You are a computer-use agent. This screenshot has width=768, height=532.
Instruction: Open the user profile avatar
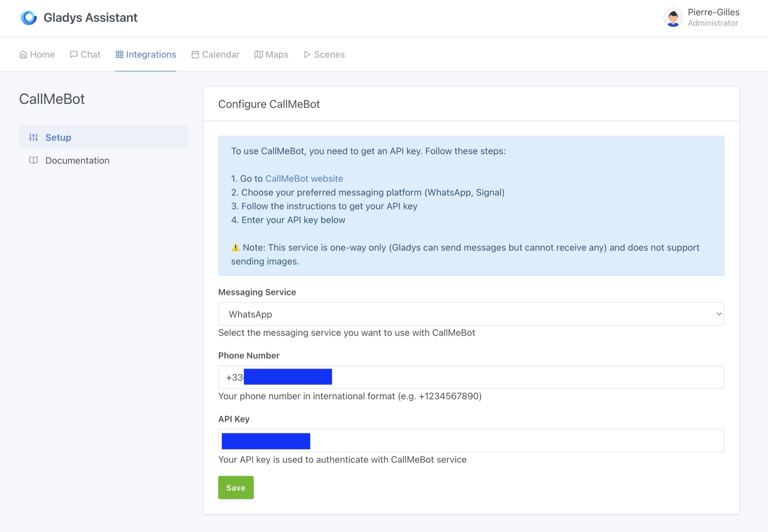(x=673, y=18)
